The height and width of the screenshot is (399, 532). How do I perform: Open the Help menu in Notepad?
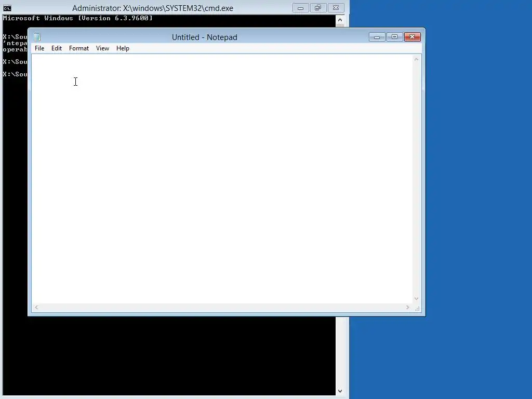123,48
